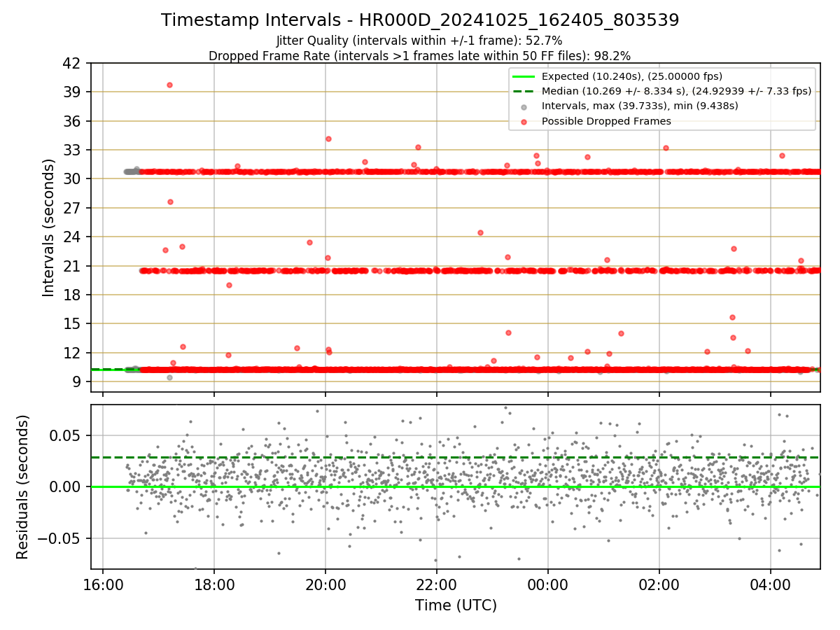Click the "Intervals (seconds)" y-axis label
This screenshot has width=840, height=630.
[48, 227]
